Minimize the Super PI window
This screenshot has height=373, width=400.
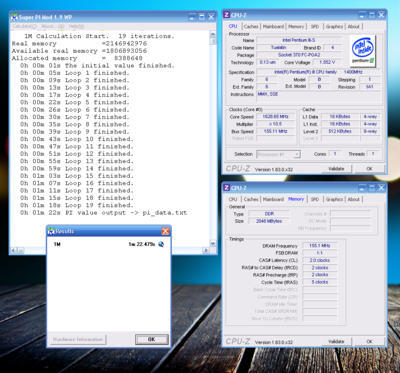[192, 17]
